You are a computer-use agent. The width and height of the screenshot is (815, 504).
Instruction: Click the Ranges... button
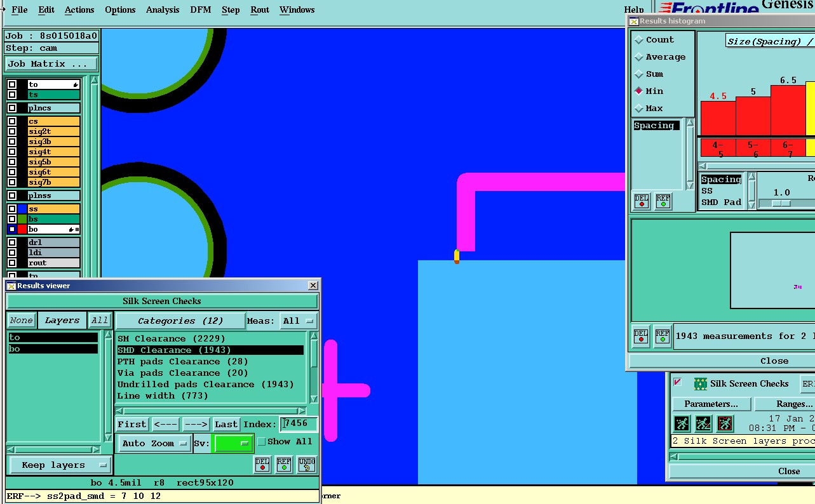pyautogui.click(x=785, y=404)
